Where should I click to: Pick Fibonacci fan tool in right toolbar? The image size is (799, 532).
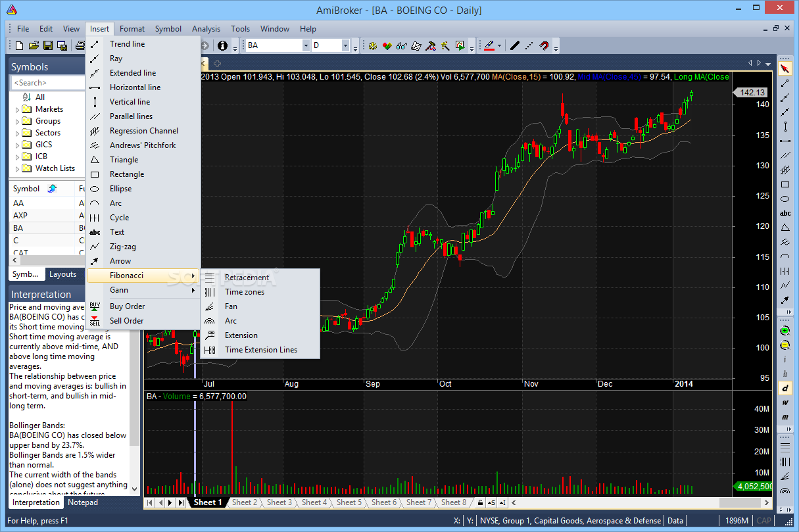pos(785,476)
